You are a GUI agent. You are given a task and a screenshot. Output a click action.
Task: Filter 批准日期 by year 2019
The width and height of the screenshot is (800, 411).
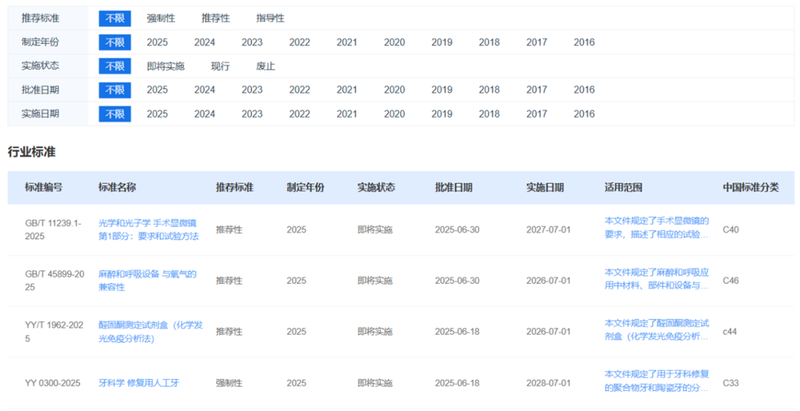coord(442,90)
